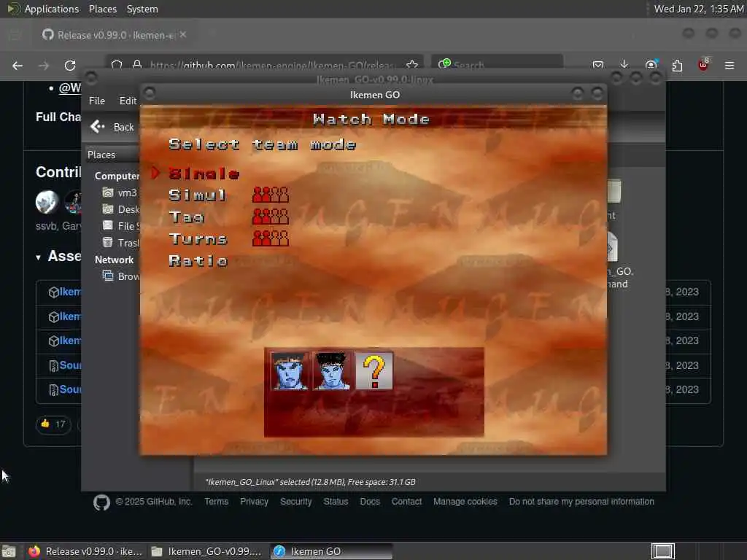Open Docs link in GitHub footer

click(370, 502)
